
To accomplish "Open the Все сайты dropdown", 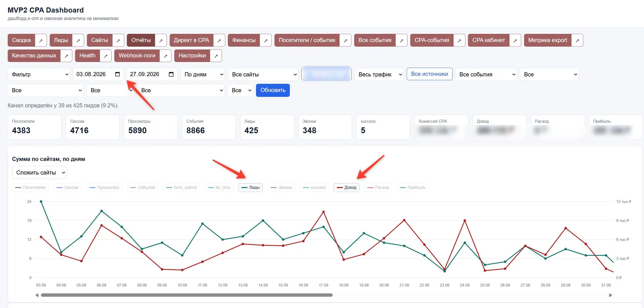I will tap(264, 74).
